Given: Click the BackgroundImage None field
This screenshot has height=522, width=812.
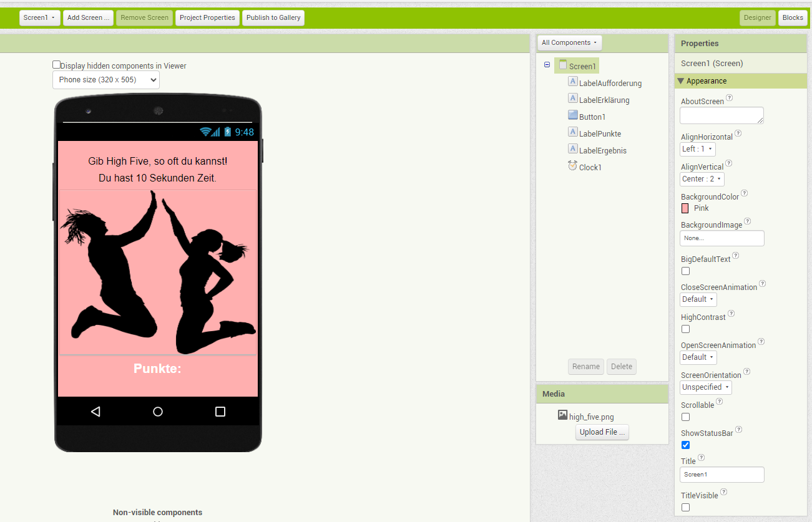Looking at the screenshot, I should pyautogui.click(x=722, y=238).
